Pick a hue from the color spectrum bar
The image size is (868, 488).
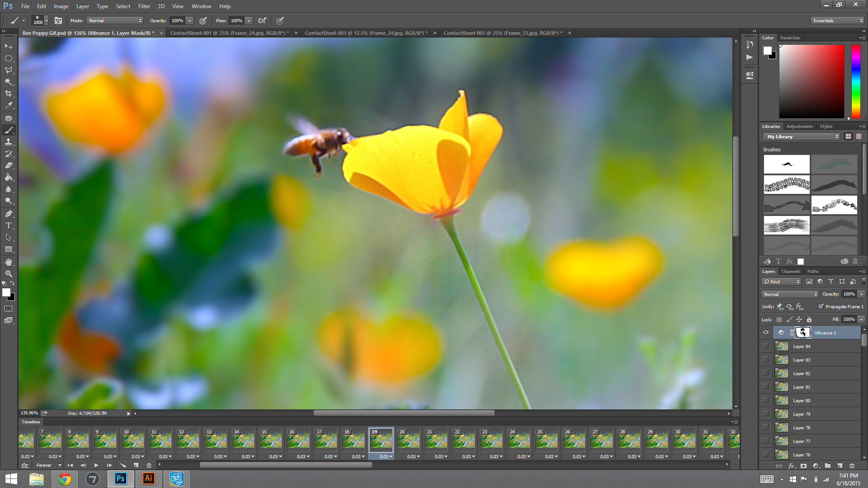tap(856, 81)
